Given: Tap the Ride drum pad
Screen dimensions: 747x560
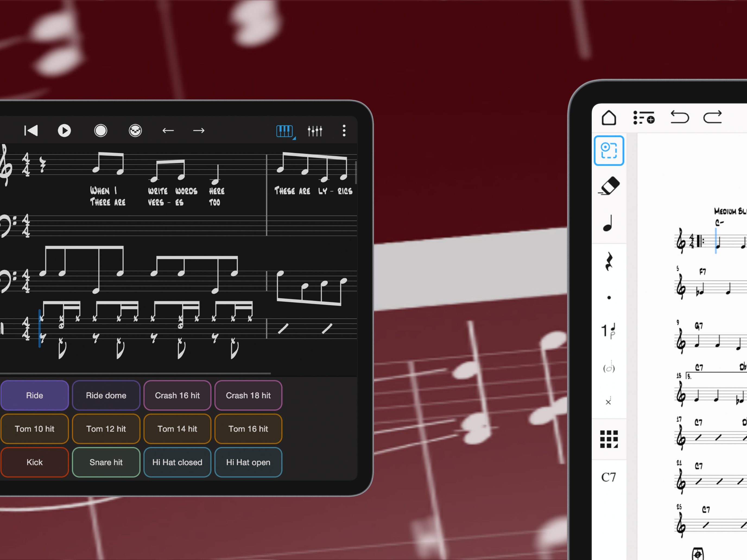Looking at the screenshot, I should pos(34,395).
